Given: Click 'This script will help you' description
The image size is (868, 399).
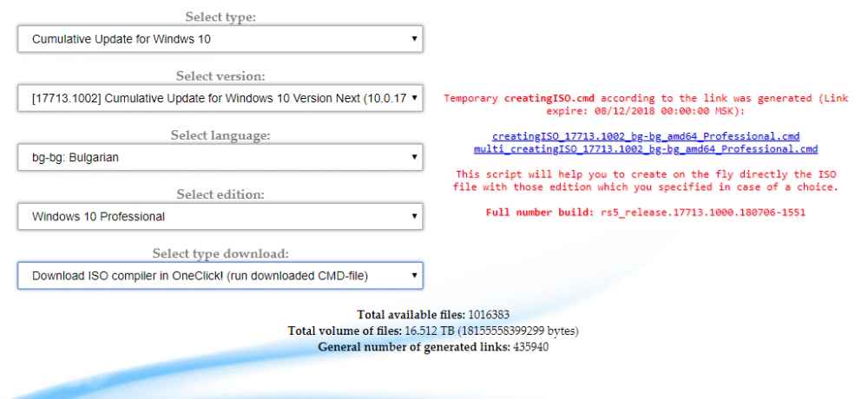Looking at the screenshot, I should tap(646, 180).
